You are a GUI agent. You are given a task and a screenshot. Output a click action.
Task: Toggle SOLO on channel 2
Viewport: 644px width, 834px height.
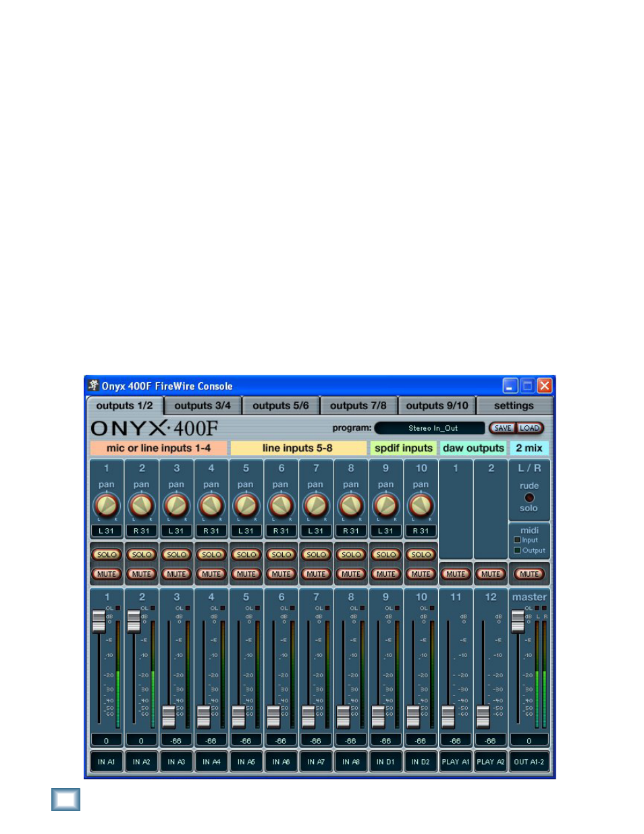142,554
